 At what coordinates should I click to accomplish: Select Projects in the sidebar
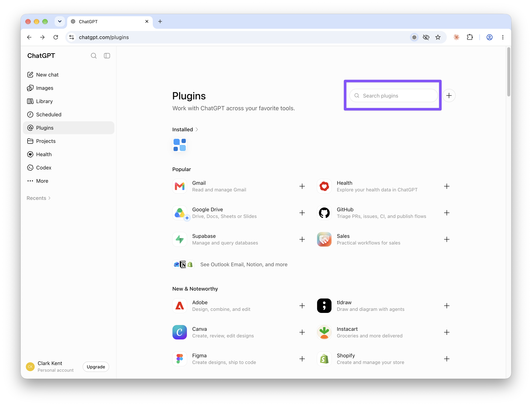(x=68, y=141)
